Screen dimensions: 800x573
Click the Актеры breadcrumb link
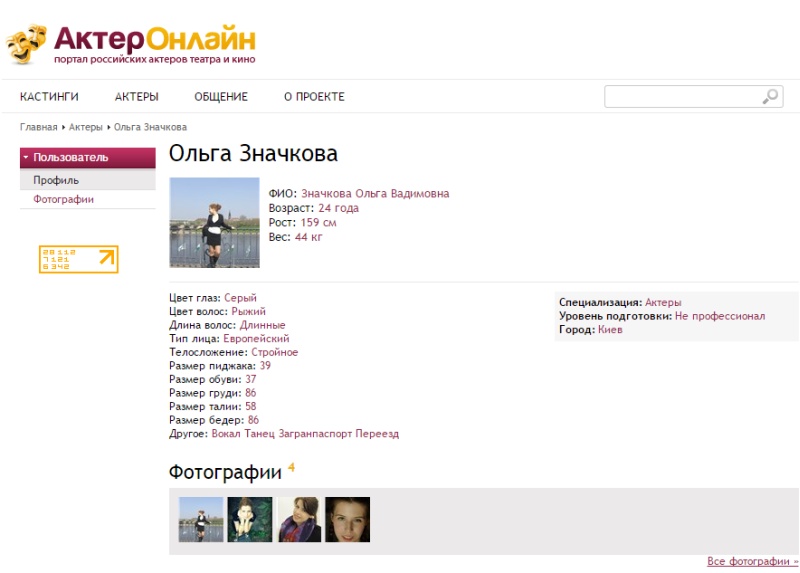pos(86,127)
